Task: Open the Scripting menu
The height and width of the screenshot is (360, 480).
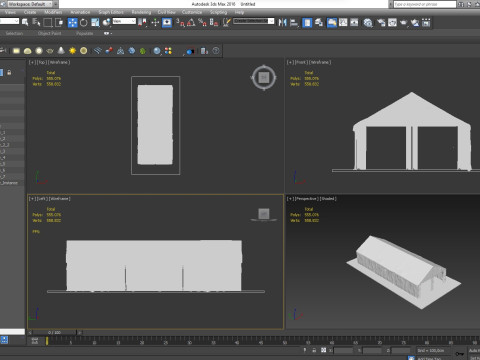Action: click(x=218, y=12)
